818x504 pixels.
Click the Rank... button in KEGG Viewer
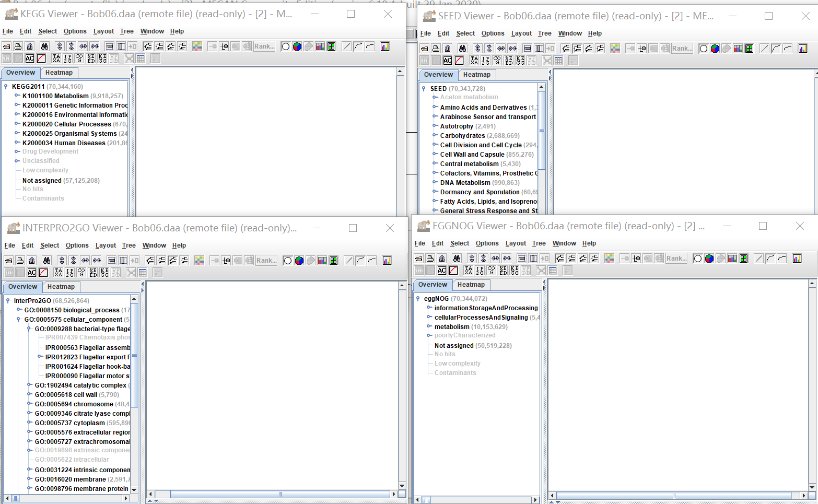point(265,46)
